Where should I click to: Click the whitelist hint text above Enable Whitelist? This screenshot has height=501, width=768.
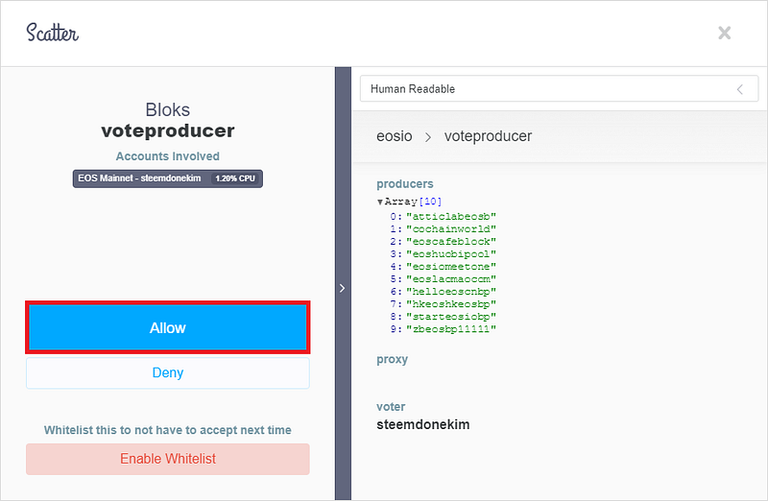tap(168, 430)
